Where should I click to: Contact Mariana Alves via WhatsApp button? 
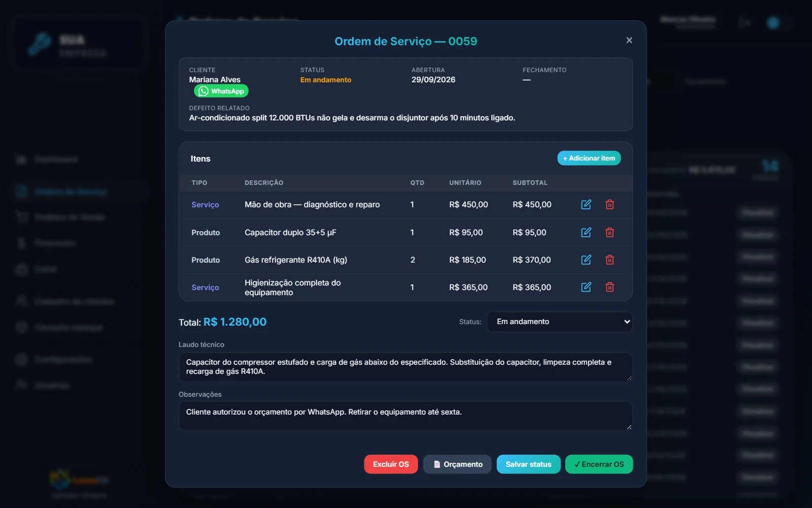pyautogui.click(x=221, y=91)
